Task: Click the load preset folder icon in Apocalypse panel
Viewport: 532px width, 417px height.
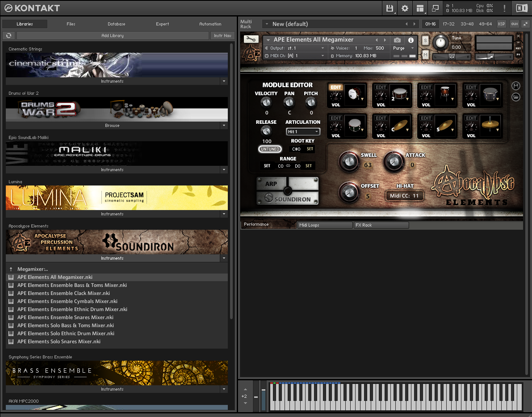Action: 516,97
